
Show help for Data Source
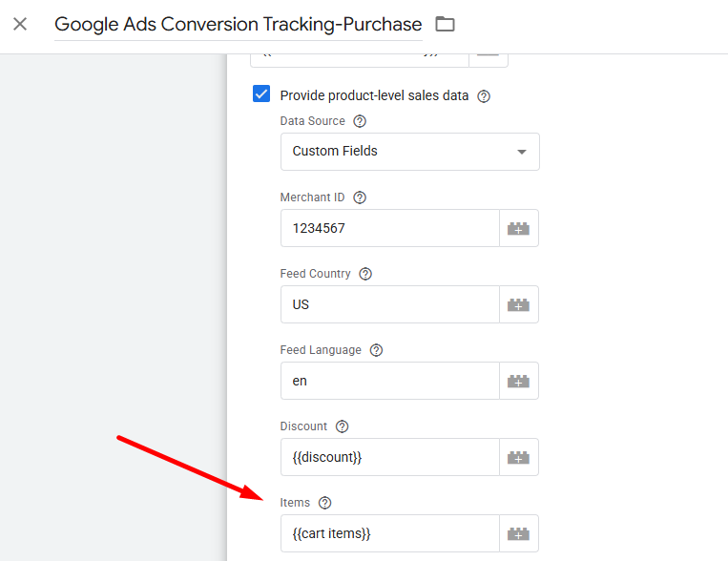[360, 121]
